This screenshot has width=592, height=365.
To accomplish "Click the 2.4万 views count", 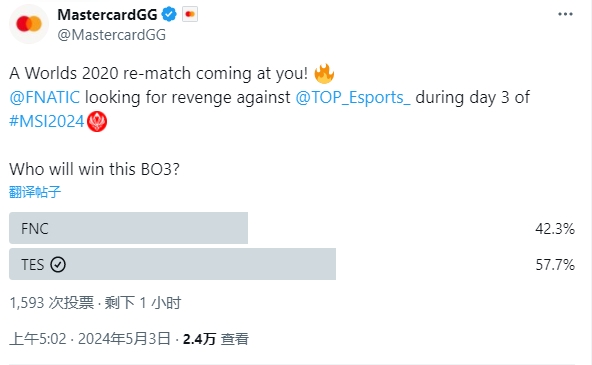I will [199, 339].
